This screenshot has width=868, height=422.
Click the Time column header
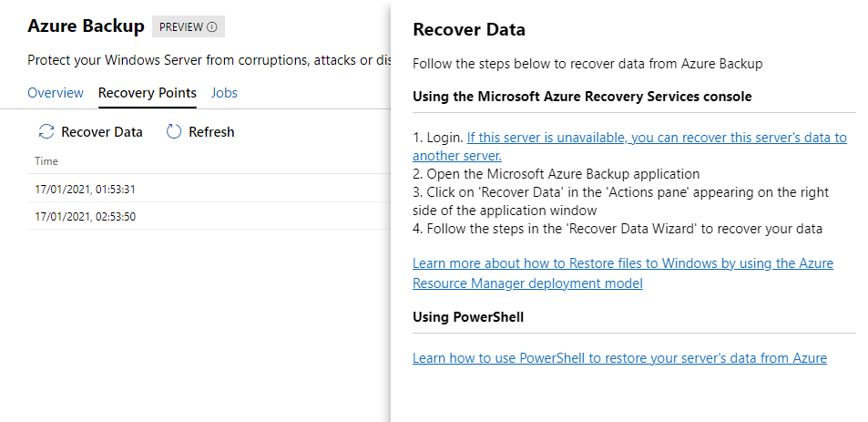tap(46, 161)
